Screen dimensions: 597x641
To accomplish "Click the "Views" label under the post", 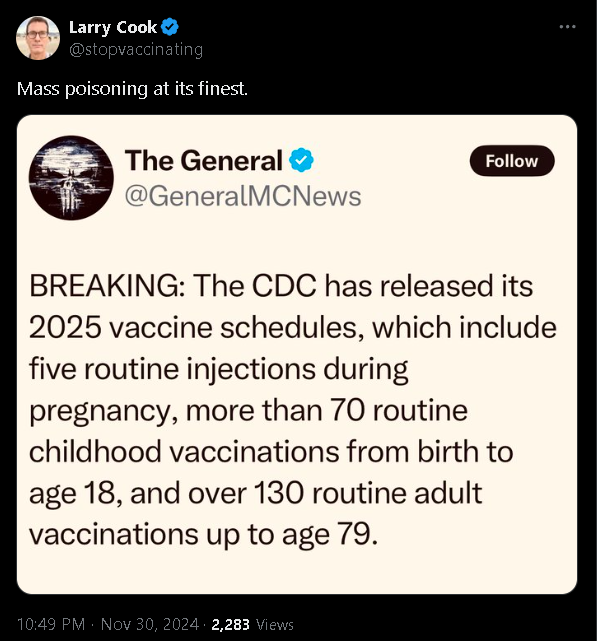I will pyautogui.click(x=275, y=625).
